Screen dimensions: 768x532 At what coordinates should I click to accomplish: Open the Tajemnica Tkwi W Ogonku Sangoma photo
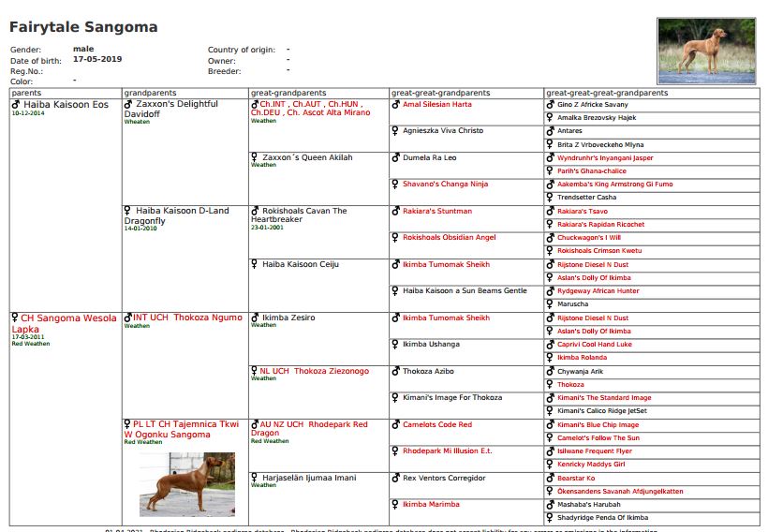[x=187, y=484]
